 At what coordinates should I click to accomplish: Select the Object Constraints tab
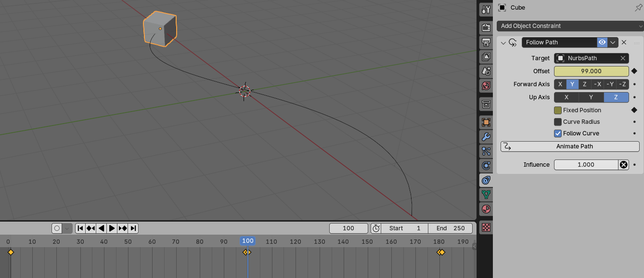486,180
